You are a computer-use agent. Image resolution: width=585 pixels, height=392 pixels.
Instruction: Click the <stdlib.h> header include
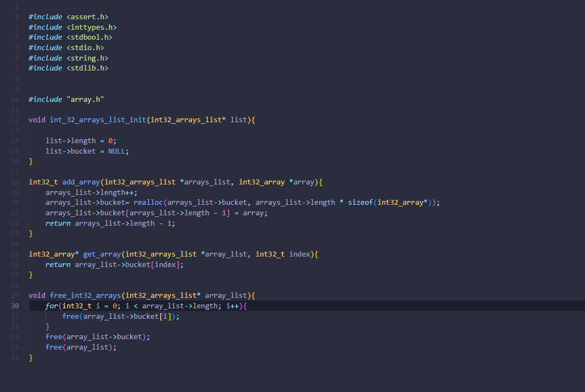point(88,68)
